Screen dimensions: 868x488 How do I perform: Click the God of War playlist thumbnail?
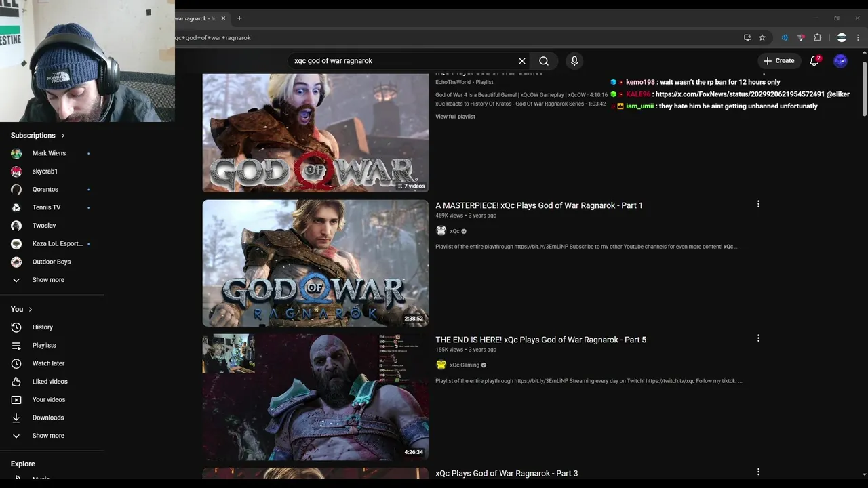tap(315, 132)
